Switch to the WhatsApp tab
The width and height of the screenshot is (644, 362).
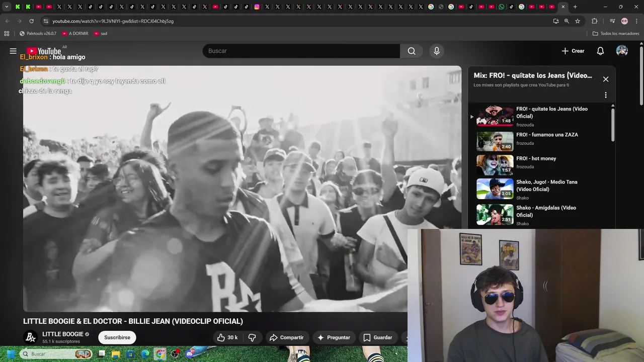click(501, 7)
